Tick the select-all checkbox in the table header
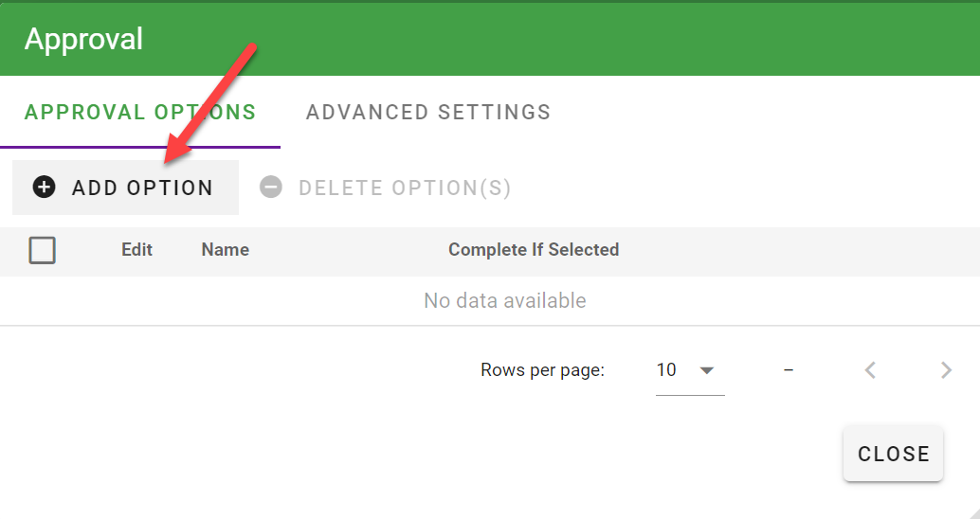This screenshot has height=519, width=980. click(43, 250)
